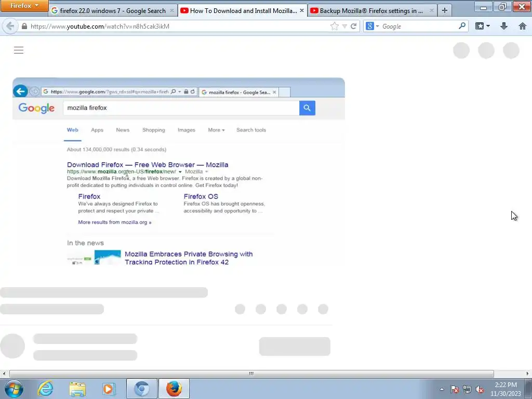
Task: Open Windows Explorer folder in taskbar
Action: 77,389
